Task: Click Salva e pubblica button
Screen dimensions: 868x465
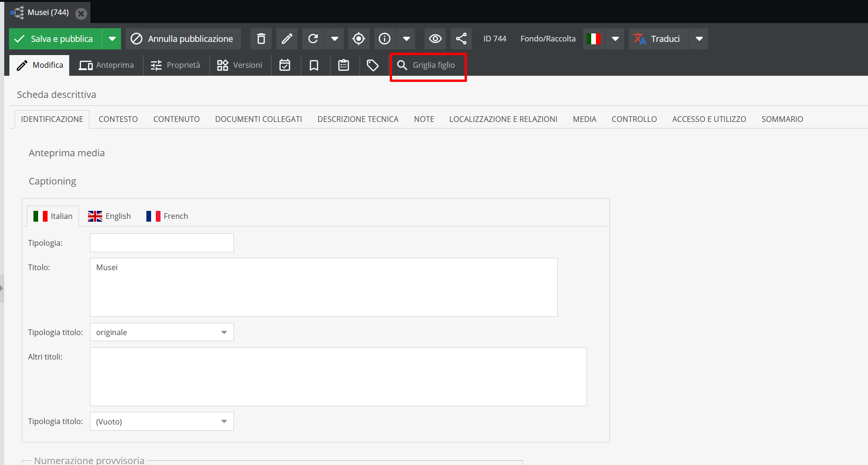Action: [x=56, y=39]
